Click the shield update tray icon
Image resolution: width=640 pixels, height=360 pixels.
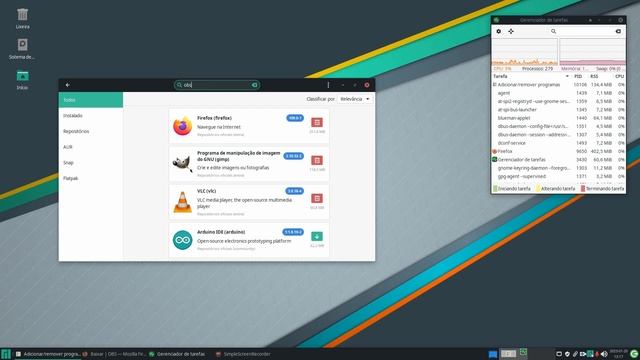coord(567,354)
